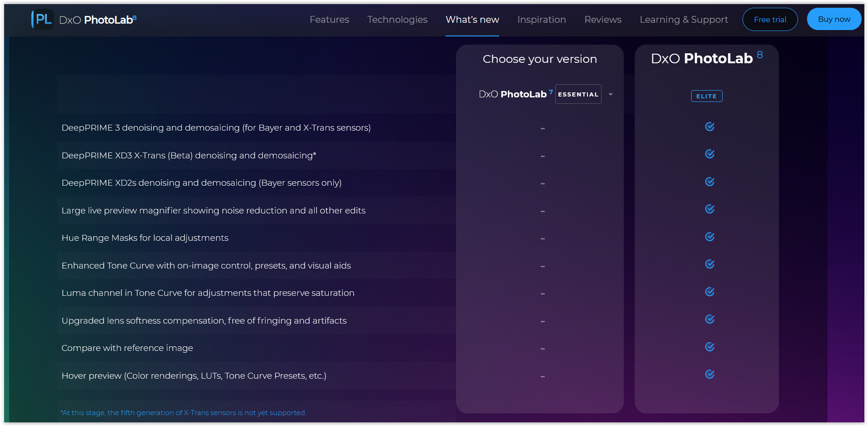Click the Choose your version heading
The width and height of the screenshot is (868, 426).
click(x=540, y=59)
